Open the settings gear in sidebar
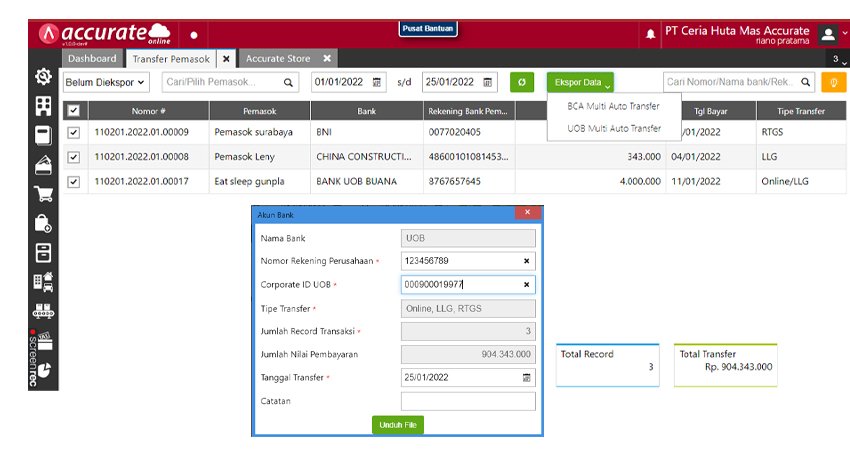The width and height of the screenshot is (850, 450). (x=44, y=78)
